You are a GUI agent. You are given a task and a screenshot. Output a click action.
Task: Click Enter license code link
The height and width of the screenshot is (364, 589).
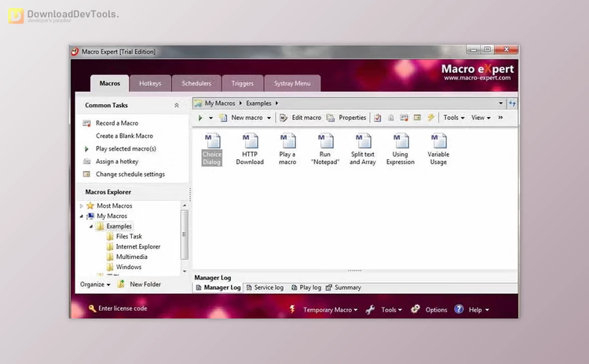click(x=118, y=308)
